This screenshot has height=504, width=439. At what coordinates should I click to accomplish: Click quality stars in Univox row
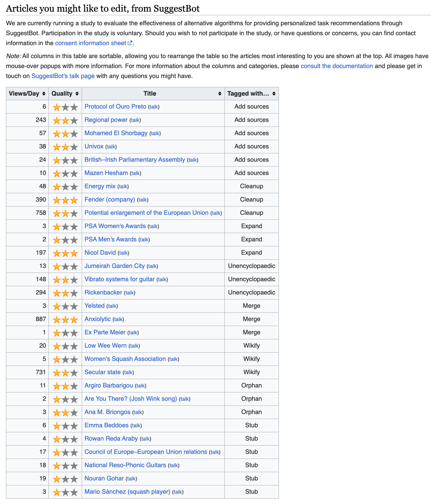[x=65, y=147]
